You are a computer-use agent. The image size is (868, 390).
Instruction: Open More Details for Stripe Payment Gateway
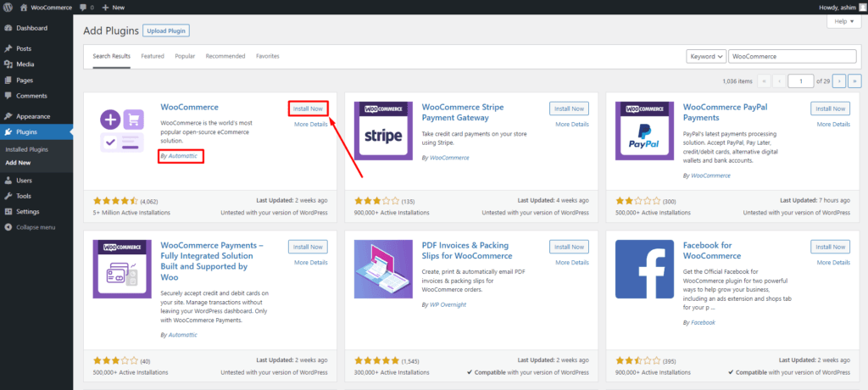572,124
